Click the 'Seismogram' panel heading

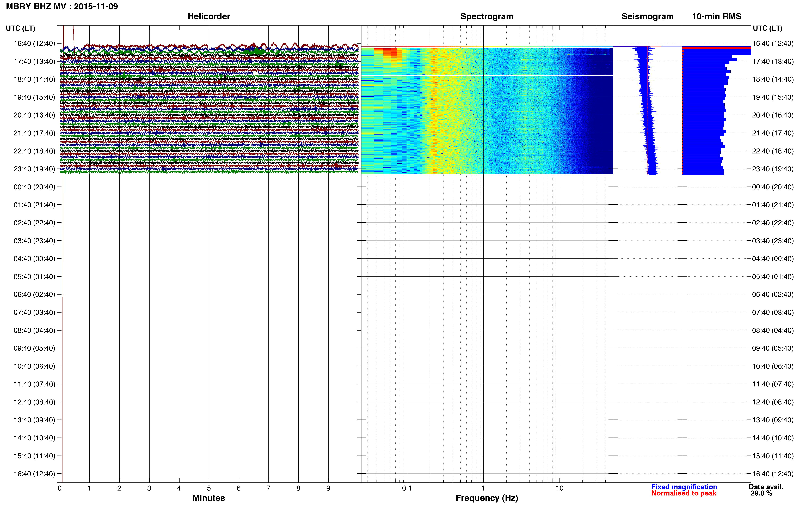point(648,16)
